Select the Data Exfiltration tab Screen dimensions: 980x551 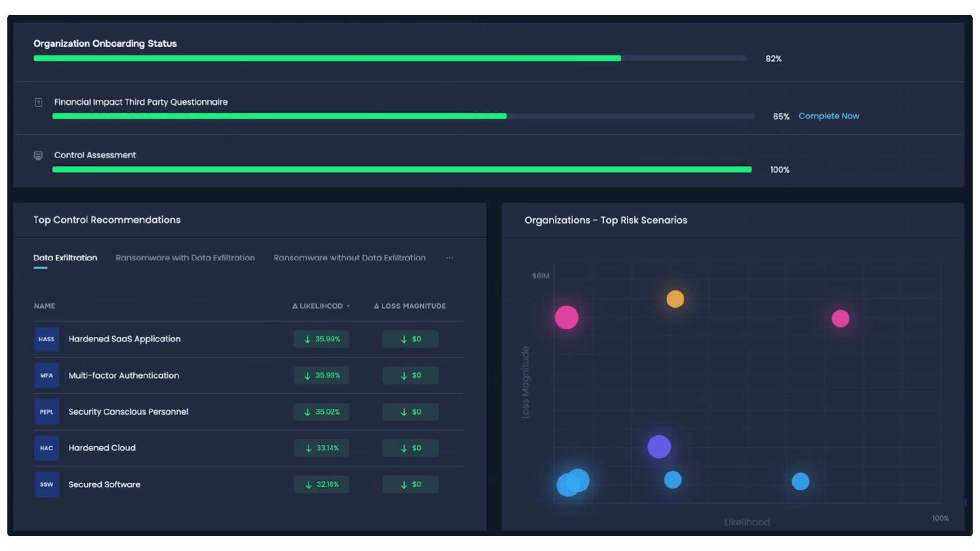point(65,258)
